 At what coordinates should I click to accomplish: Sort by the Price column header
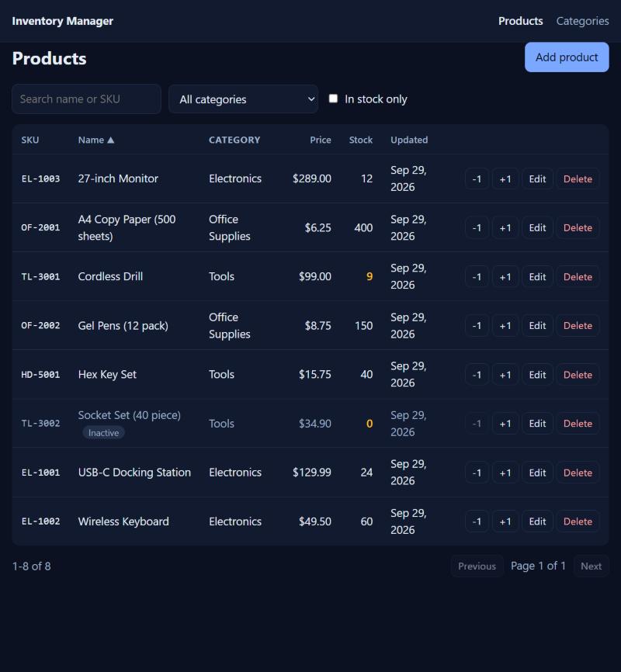(321, 140)
